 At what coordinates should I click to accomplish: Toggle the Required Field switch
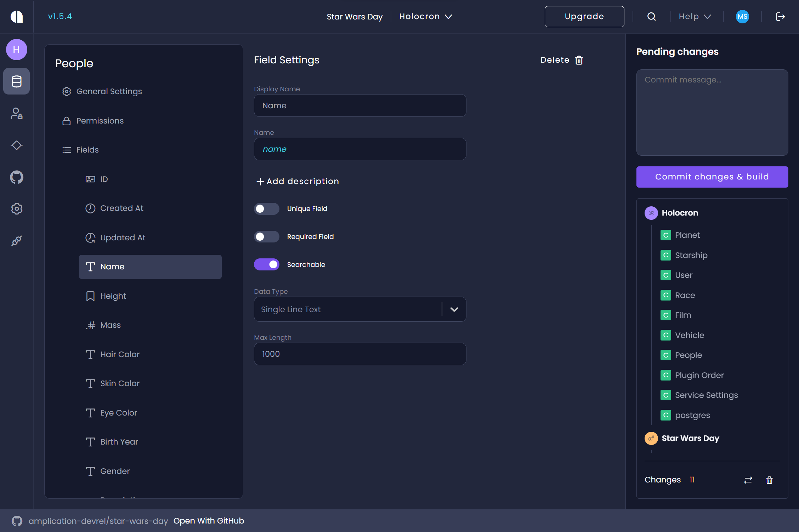coord(267,237)
